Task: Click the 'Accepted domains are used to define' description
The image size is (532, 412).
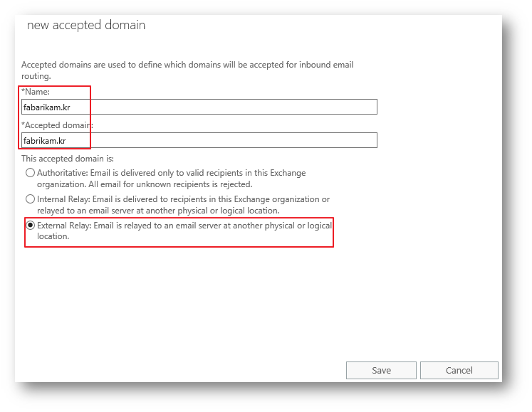Action: click(187, 70)
